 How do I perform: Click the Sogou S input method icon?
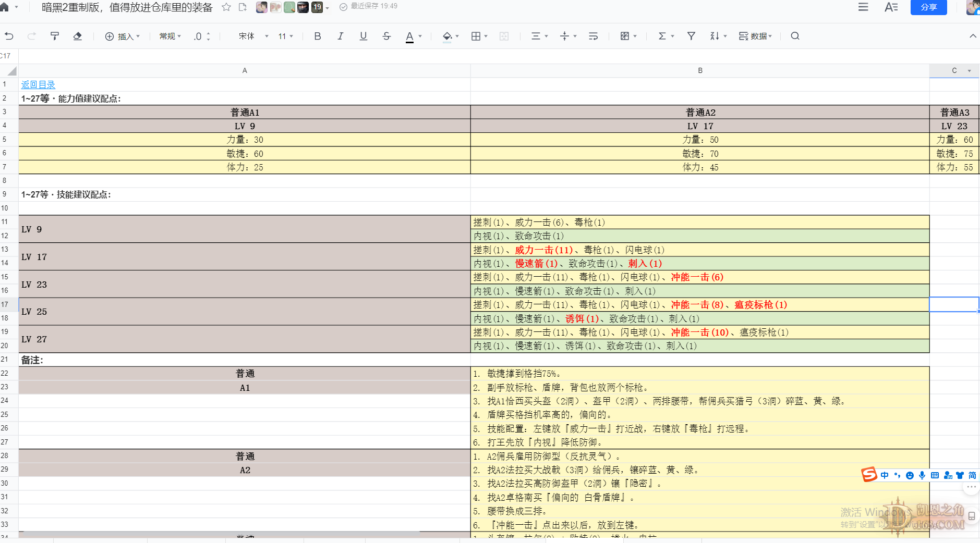(x=869, y=475)
